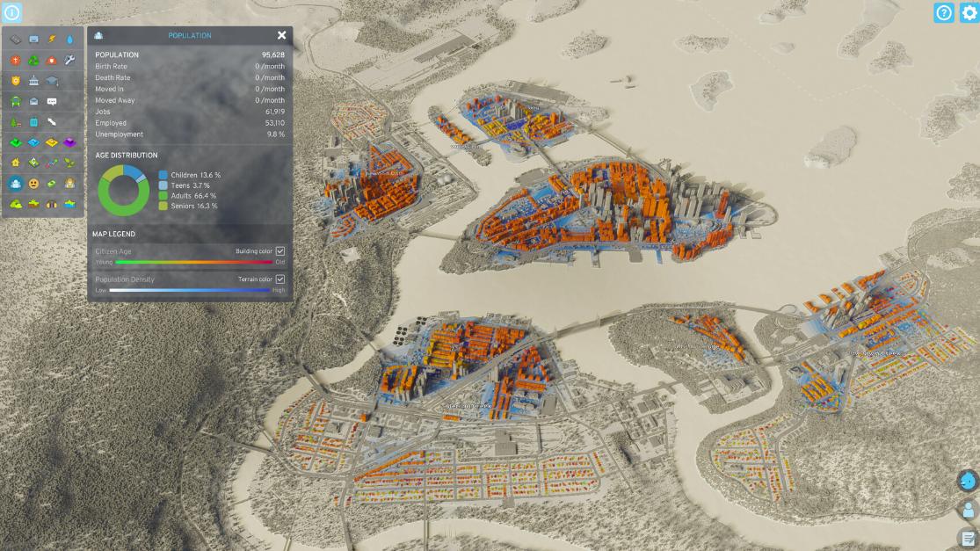Screen dimensions: 980x551
Task: Open the notes list icon bottom-right
Action: pyautogui.click(x=969, y=538)
